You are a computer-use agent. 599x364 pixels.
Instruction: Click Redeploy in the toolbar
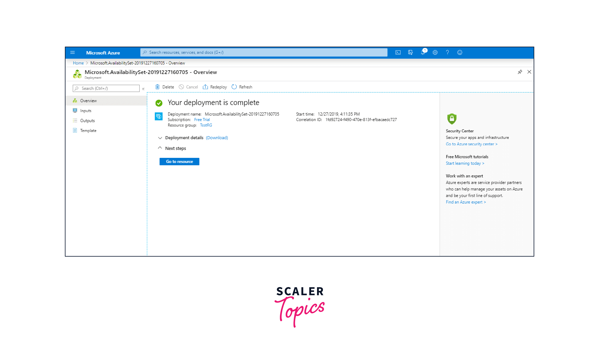pyautogui.click(x=215, y=87)
